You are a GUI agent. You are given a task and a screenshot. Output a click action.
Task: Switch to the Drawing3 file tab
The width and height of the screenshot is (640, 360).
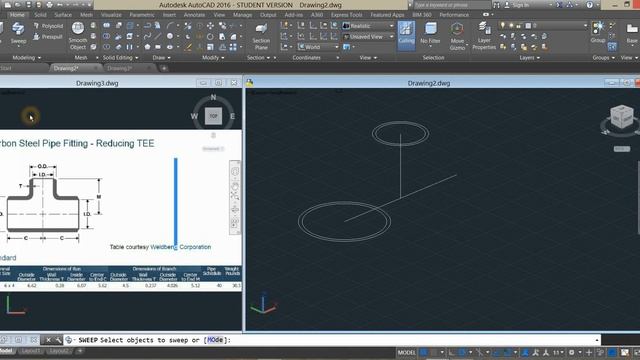[x=120, y=68]
